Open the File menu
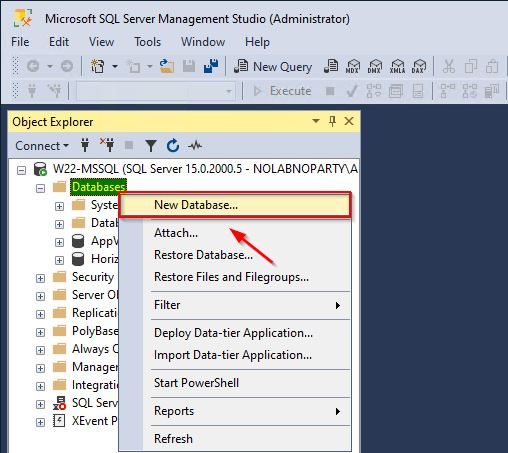The height and width of the screenshot is (453, 508). 20,42
